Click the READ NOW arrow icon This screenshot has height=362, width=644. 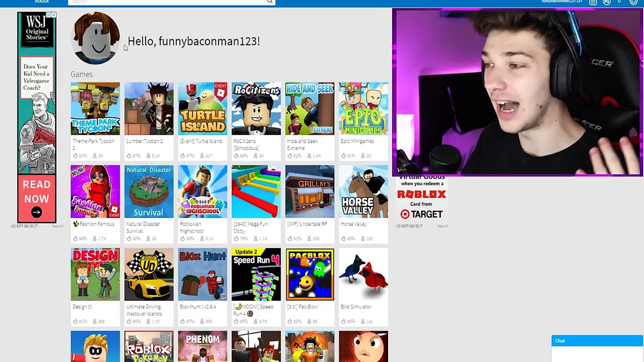(37, 212)
